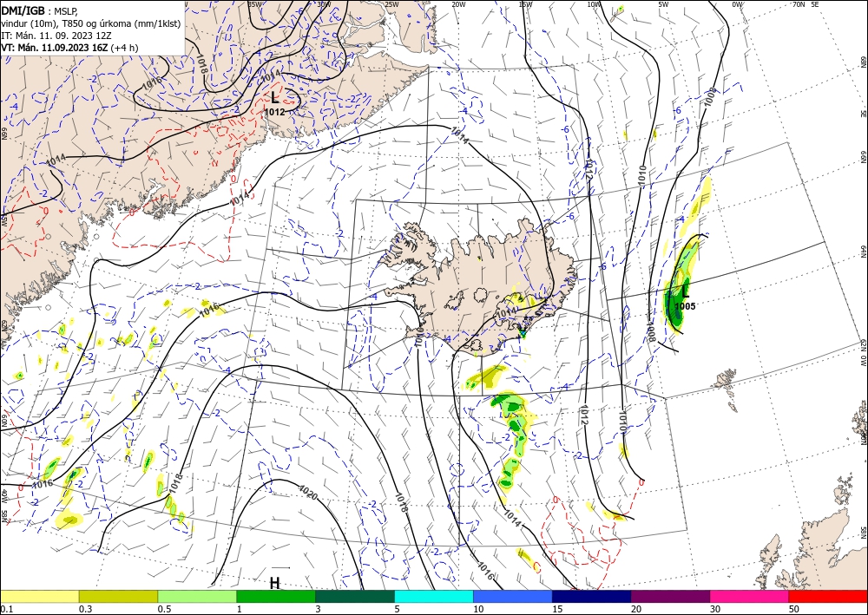Click the 'vindur (10m), T850 og úrkoma' line
868x615 pixels.
pyautogui.click(x=89, y=23)
